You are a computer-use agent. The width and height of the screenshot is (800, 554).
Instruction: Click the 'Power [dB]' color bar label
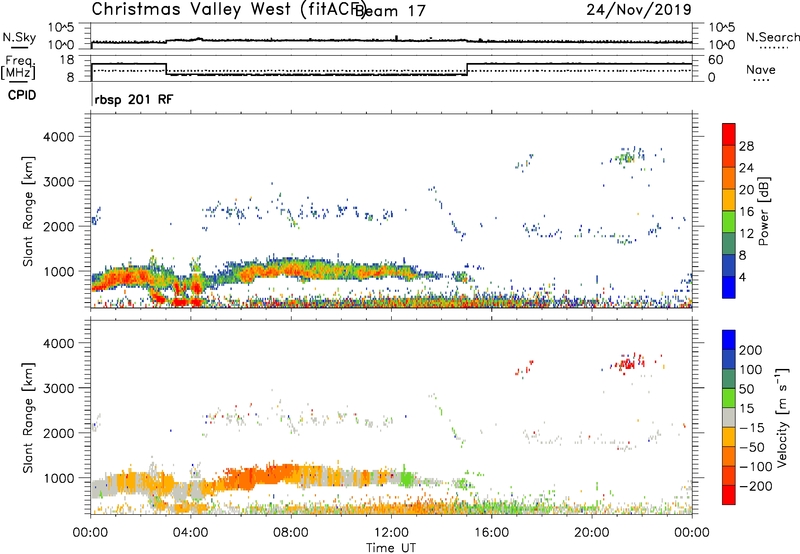[763, 211]
